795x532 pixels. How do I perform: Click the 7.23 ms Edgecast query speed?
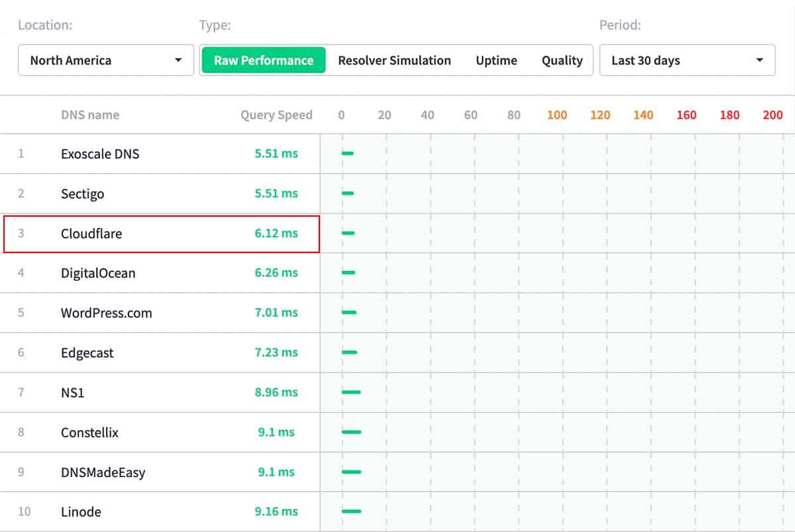276,352
